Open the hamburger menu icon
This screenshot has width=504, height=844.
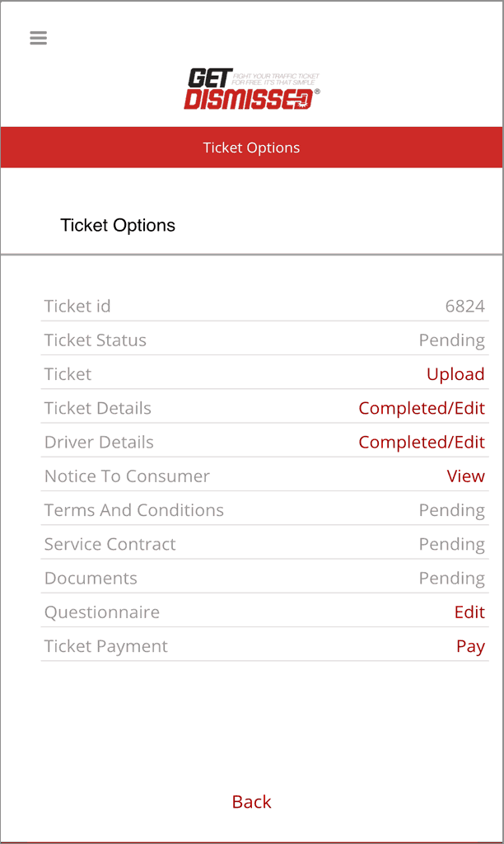[x=38, y=38]
